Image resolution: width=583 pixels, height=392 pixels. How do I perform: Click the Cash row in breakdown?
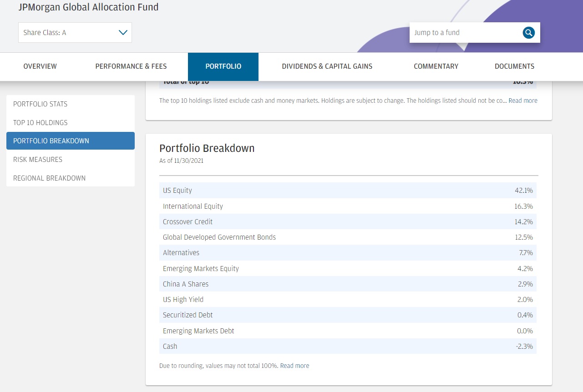(x=348, y=346)
